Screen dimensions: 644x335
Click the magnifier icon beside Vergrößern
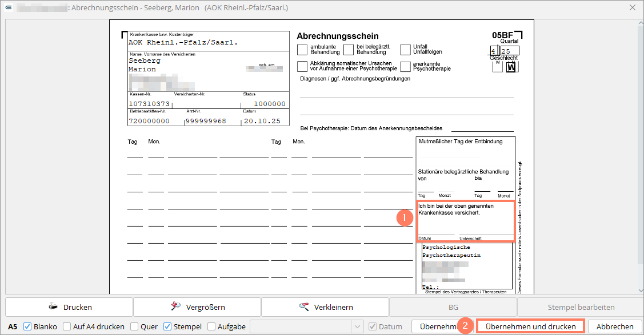(x=176, y=306)
